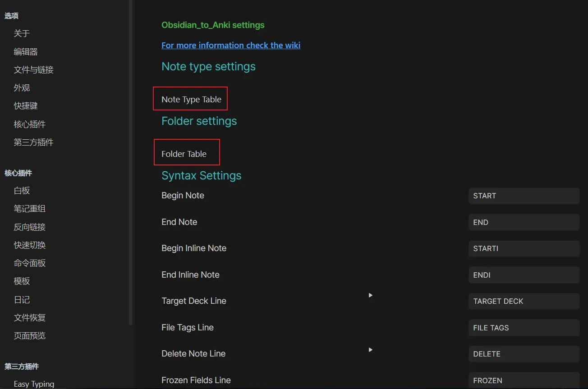Select the 文件与链接 settings tab

click(x=34, y=70)
